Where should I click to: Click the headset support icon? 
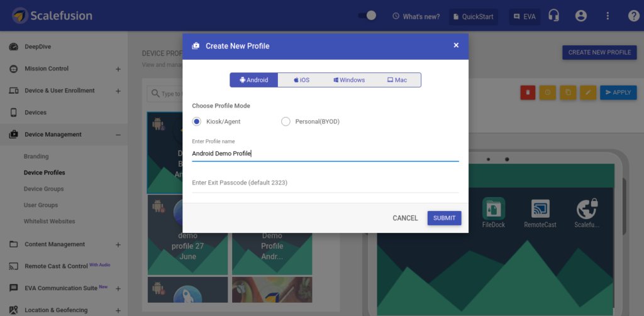click(x=554, y=16)
